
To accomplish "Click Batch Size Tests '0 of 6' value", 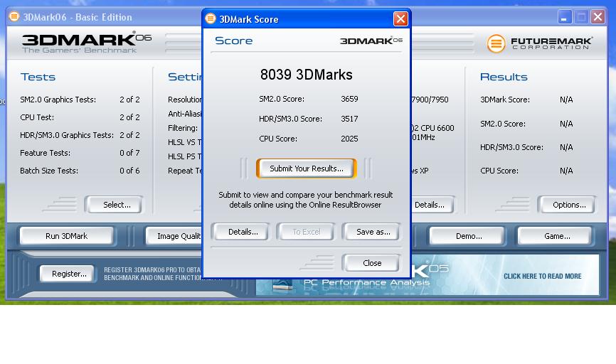I will tap(129, 171).
